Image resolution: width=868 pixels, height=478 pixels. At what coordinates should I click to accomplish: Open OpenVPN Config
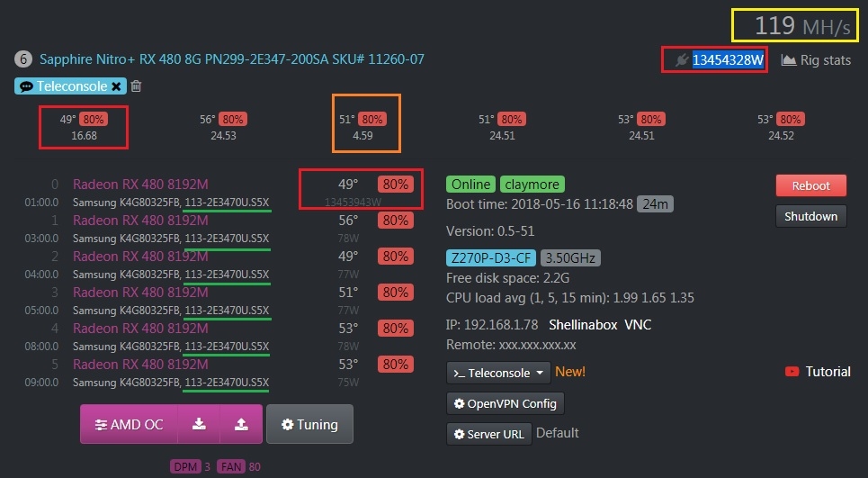506,404
